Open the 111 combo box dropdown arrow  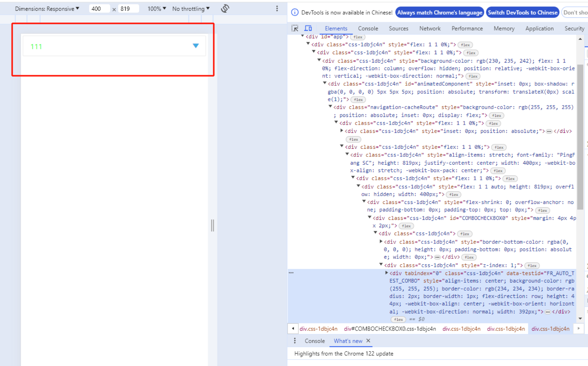(196, 46)
